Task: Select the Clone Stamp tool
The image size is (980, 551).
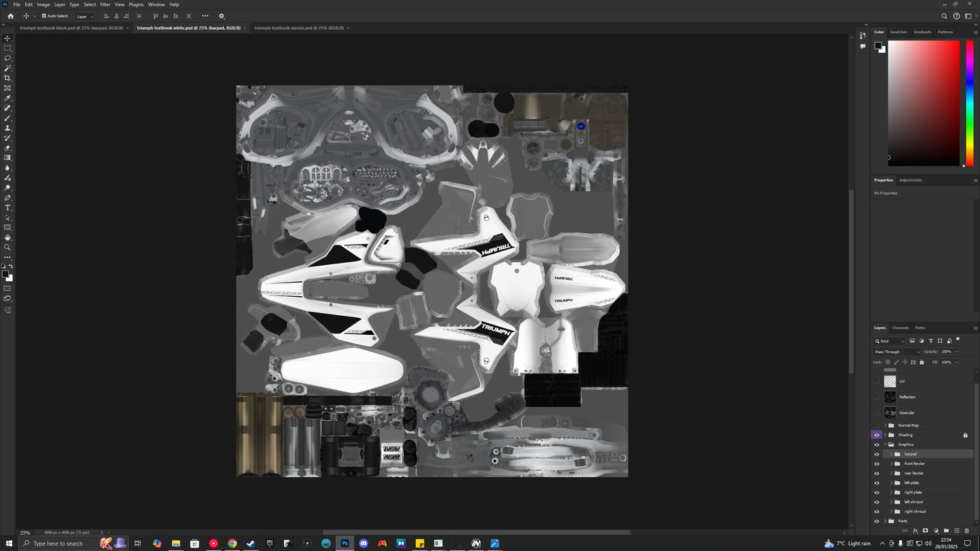Action: tap(7, 128)
